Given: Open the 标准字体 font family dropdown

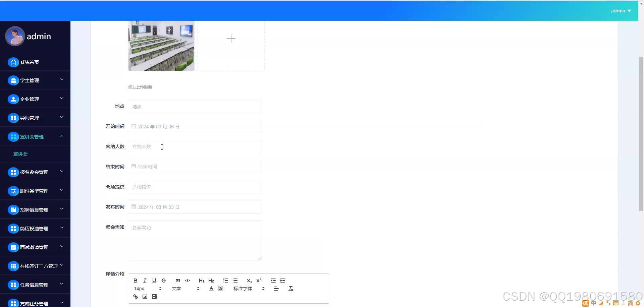Looking at the screenshot, I should (249, 289).
